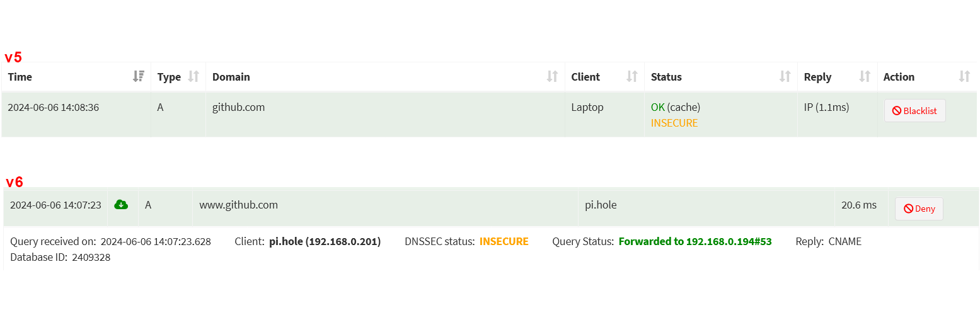The image size is (980, 315).
Task: Click the Action column sort arrows
Action: pos(964,77)
